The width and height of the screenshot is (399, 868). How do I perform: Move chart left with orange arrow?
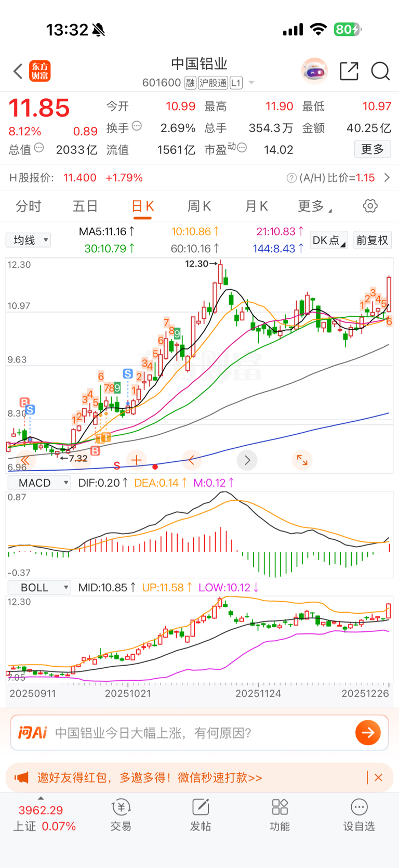tap(192, 460)
